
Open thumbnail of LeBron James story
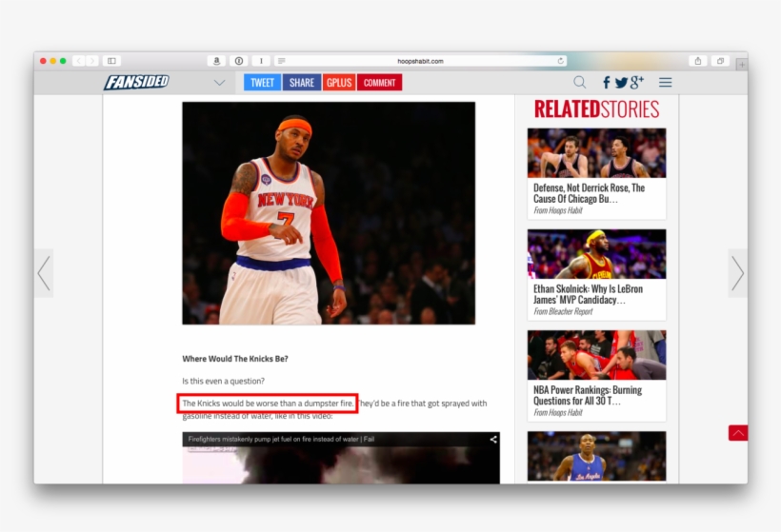click(x=597, y=254)
